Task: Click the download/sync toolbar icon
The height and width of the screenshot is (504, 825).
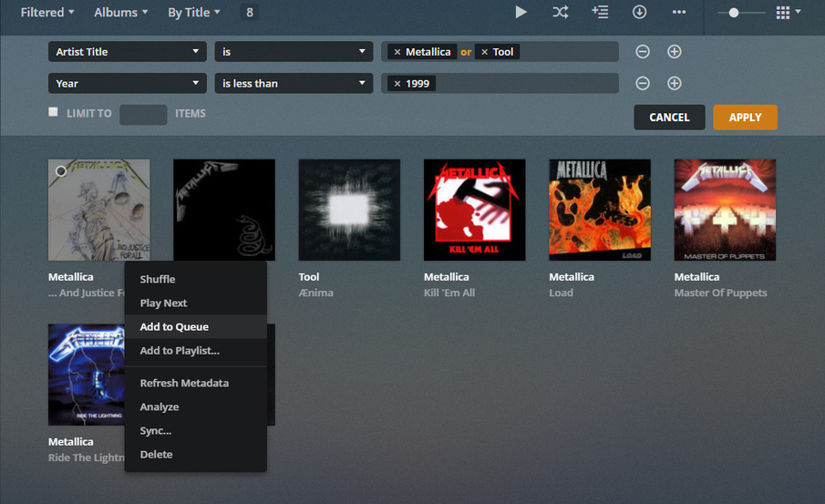Action: [x=639, y=12]
